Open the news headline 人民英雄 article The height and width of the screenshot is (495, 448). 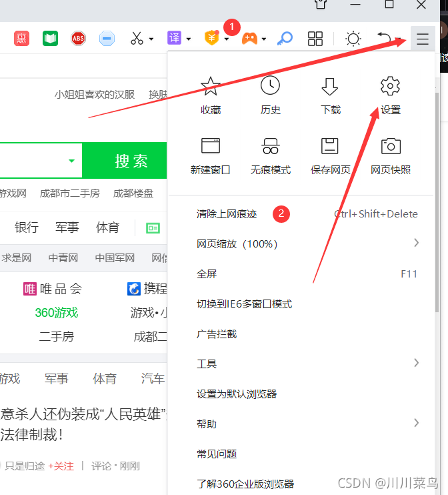tap(83, 424)
